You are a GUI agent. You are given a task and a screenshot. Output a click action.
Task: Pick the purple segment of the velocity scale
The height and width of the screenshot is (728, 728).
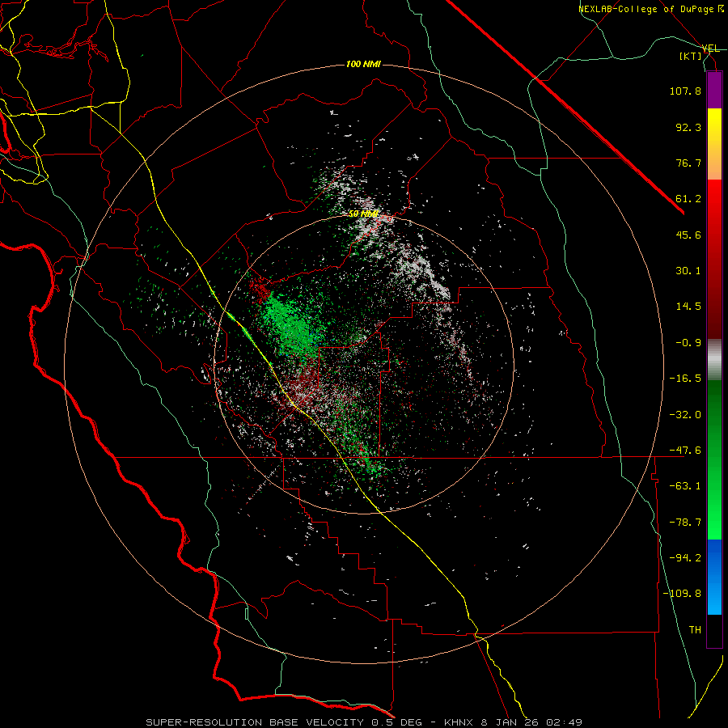pyautogui.click(x=714, y=90)
